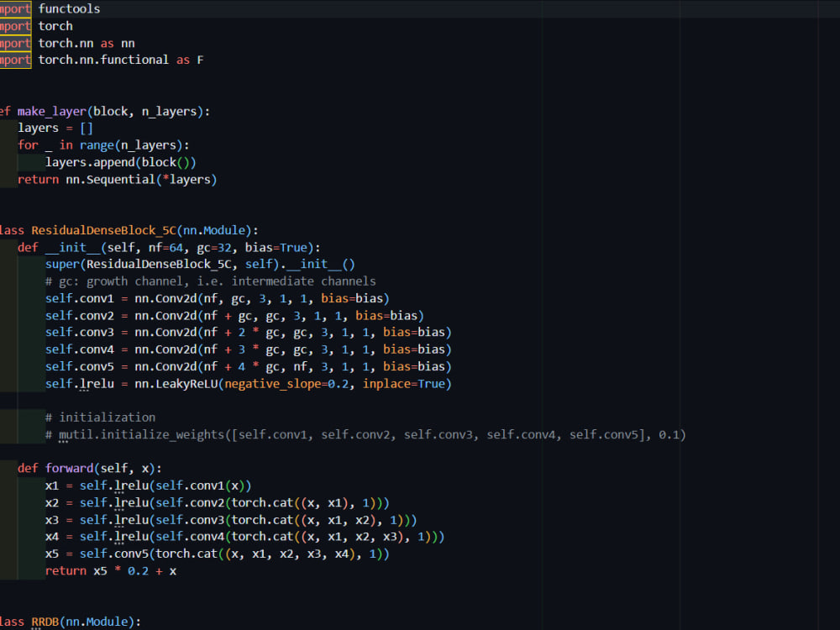The image size is (840, 630).
Task: Click 'negative_slope=0.2' parameter
Action: (x=286, y=384)
